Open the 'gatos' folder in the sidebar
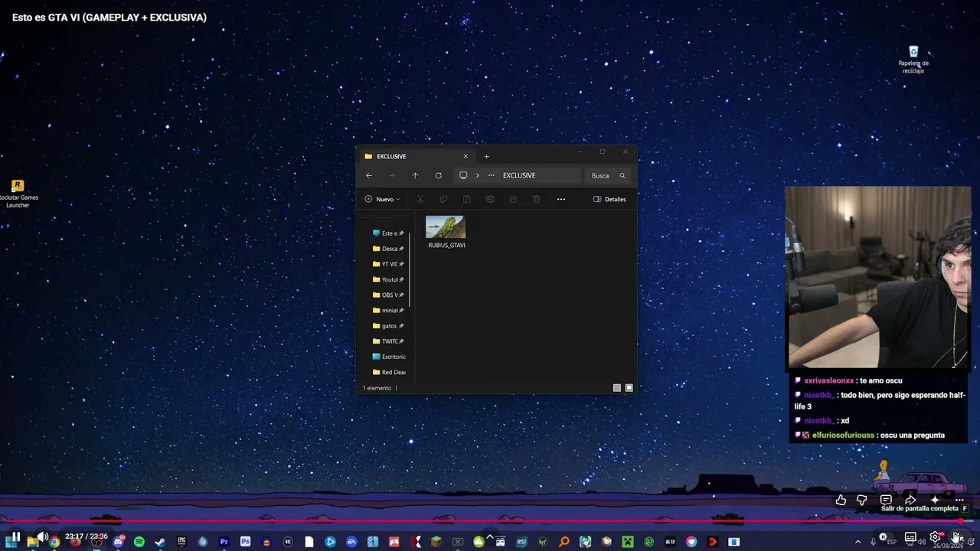This screenshot has width=980, height=551. [388, 326]
